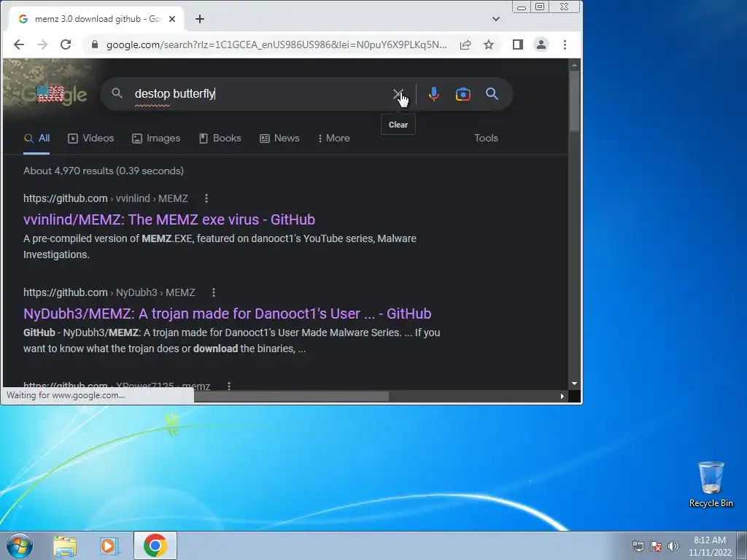Click the browser forward arrow
The image size is (747, 560).
coord(42,44)
